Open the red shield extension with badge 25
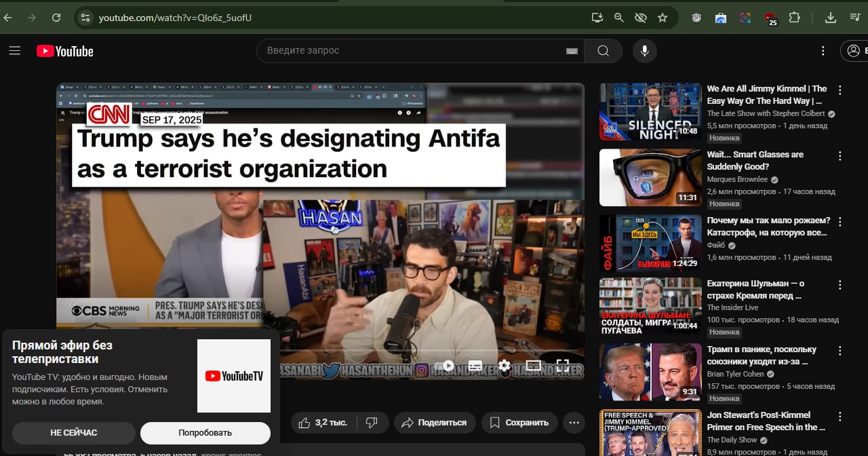Viewport: 868px width, 456px height. [770, 18]
